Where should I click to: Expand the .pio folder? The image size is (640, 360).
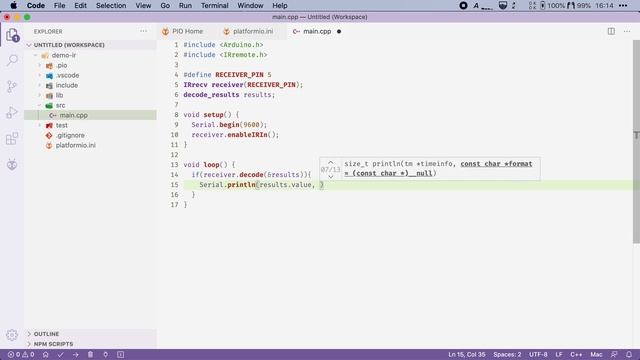coord(40,65)
